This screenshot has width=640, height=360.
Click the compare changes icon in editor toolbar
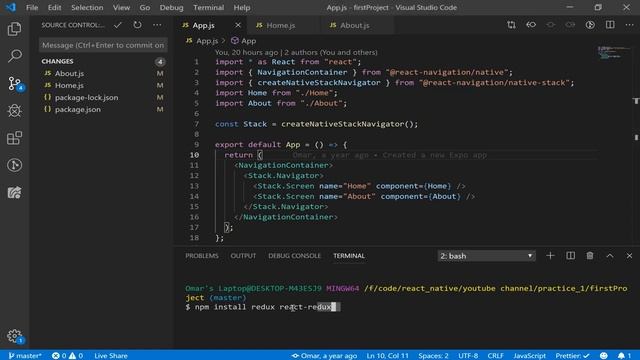coord(511,25)
